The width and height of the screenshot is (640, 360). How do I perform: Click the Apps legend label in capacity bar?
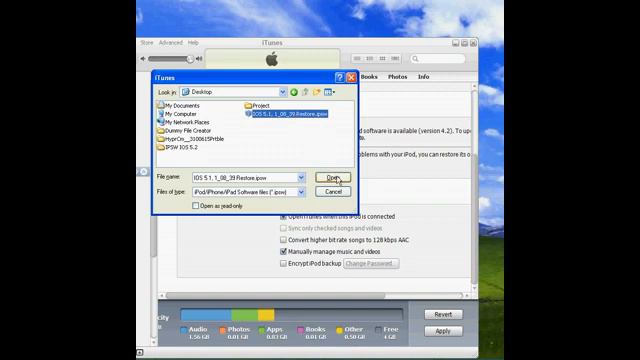274,329
